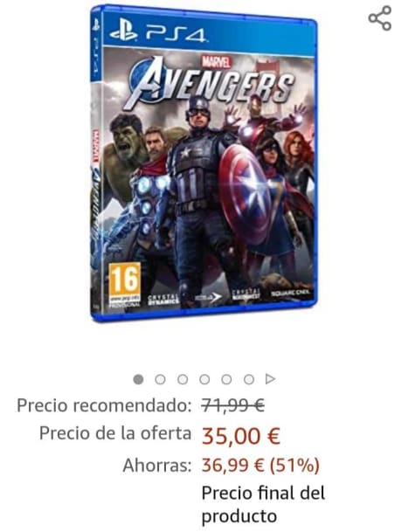Click 'Precio final del producto' text
Image resolution: width=415 pixels, height=532 pixels.
(x=263, y=505)
